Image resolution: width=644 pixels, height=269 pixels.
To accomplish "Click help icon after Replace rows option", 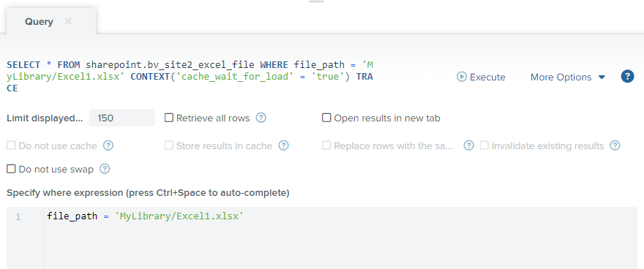I will coord(469,145).
